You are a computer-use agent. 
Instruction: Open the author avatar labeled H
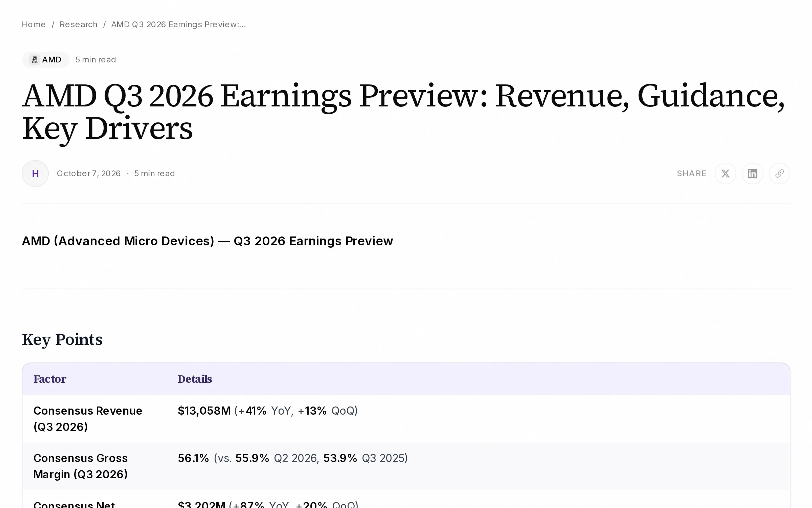pyautogui.click(x=35, y=173)
